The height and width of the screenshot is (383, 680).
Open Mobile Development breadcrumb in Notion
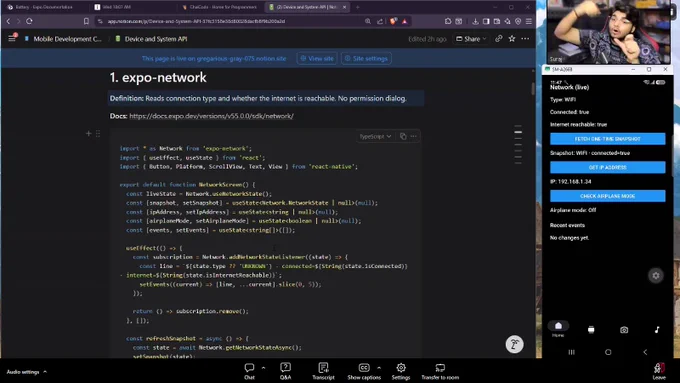[63, 39]
